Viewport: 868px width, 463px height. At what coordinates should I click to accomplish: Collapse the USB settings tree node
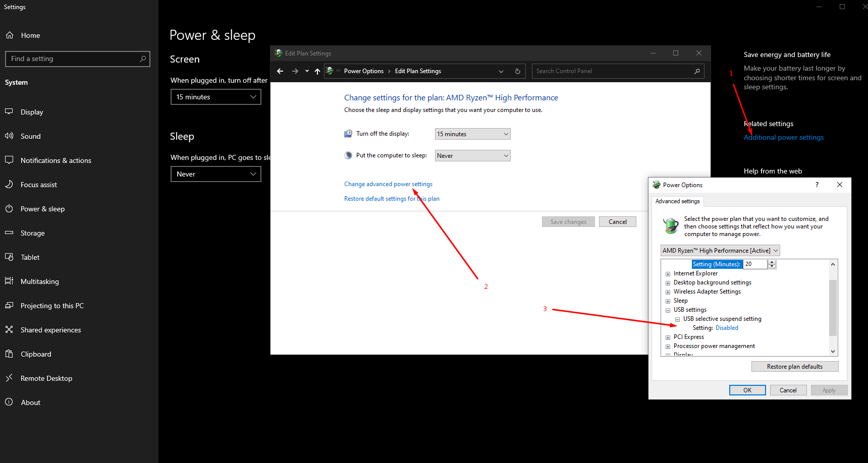668,310
